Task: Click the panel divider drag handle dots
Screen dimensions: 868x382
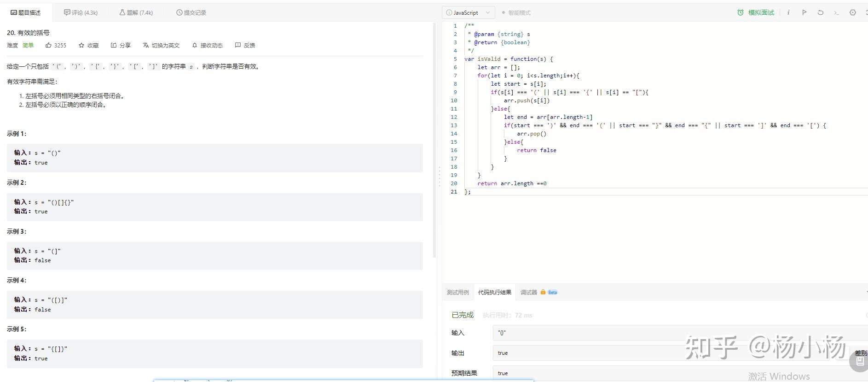Action: [440, 176]
